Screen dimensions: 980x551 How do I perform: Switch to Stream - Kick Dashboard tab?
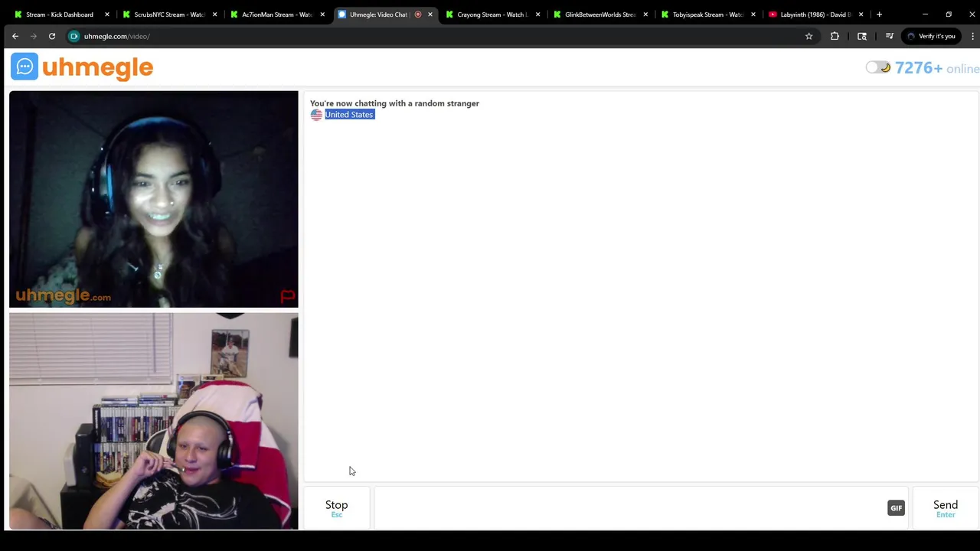tap(60, 15)
